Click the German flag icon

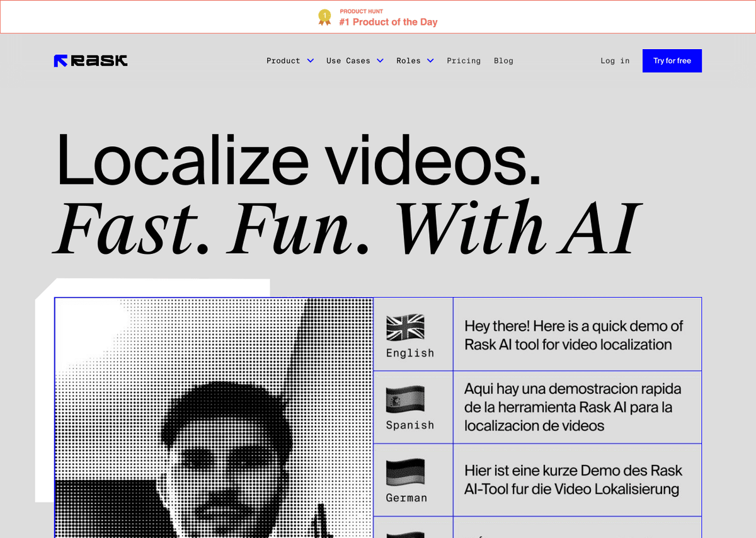click(405, 472)
